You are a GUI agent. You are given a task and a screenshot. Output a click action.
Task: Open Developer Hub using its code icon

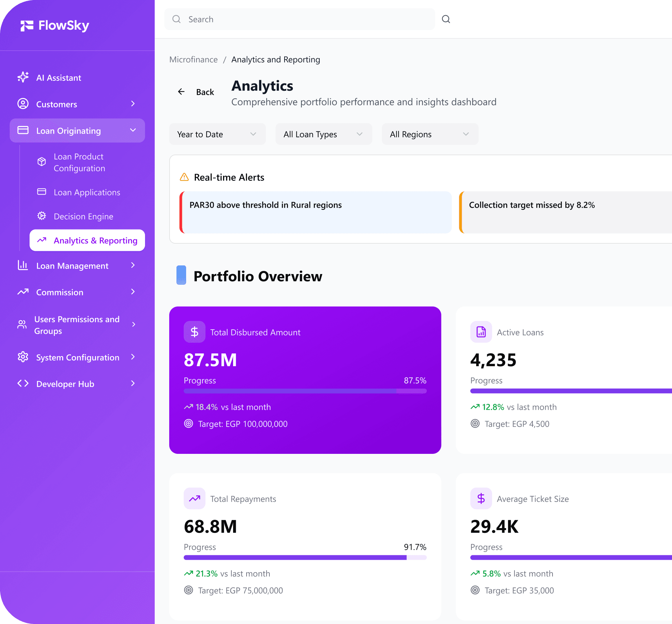tap(23, 383)
